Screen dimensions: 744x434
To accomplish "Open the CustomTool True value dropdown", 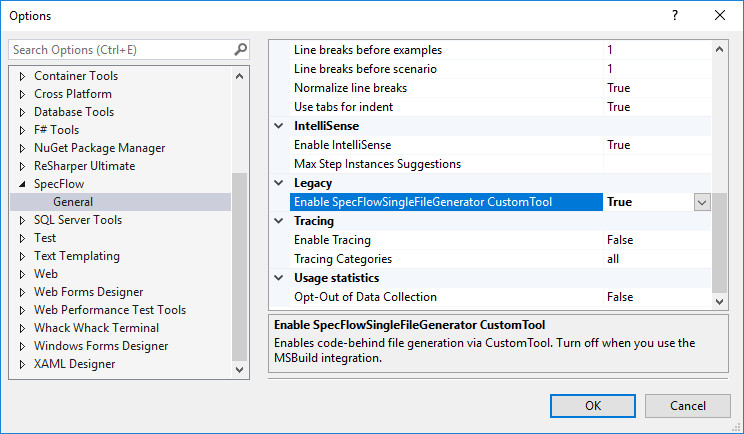I will tap(702, 203).
